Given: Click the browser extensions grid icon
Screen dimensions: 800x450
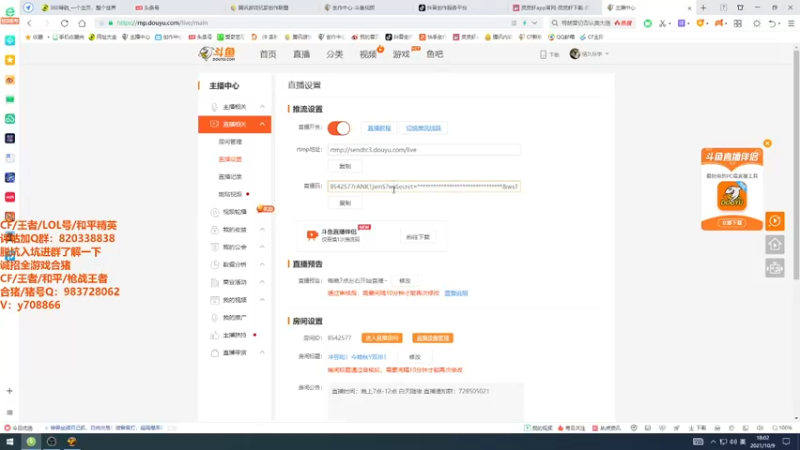Looking at the screenshot, I should coord(738,23).
